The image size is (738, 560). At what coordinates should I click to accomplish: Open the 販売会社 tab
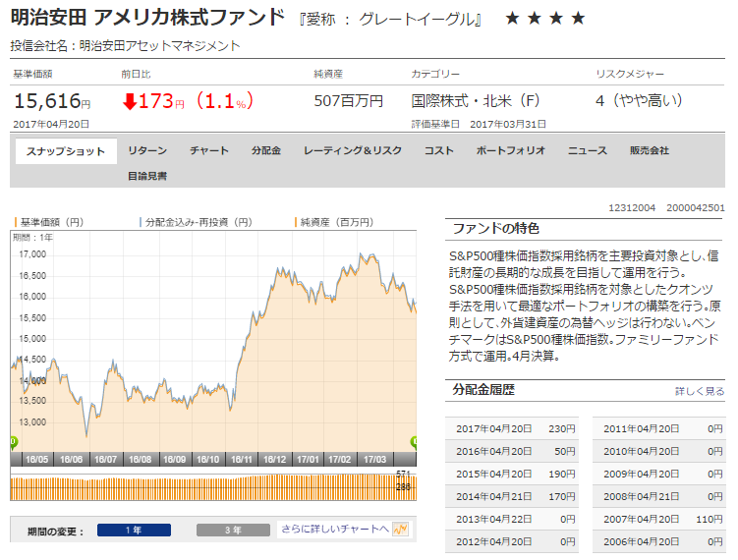pos(650,150)
